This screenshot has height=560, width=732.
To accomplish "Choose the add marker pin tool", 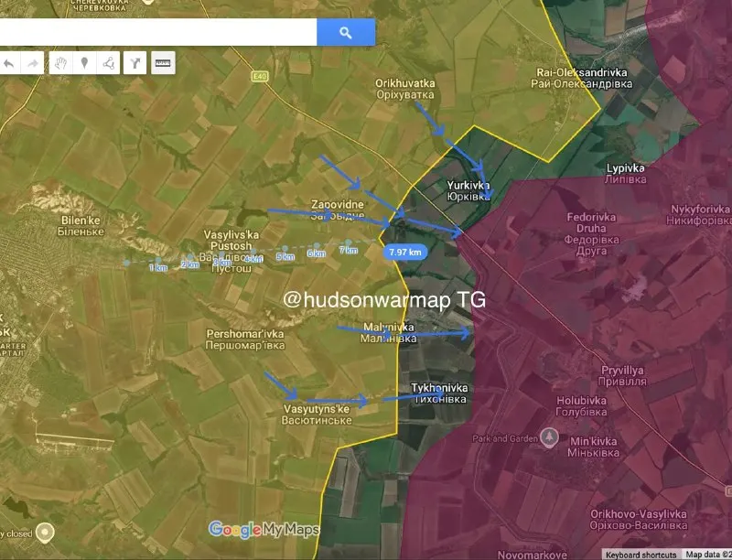I will pyautogui.click(x=84, y=63).
